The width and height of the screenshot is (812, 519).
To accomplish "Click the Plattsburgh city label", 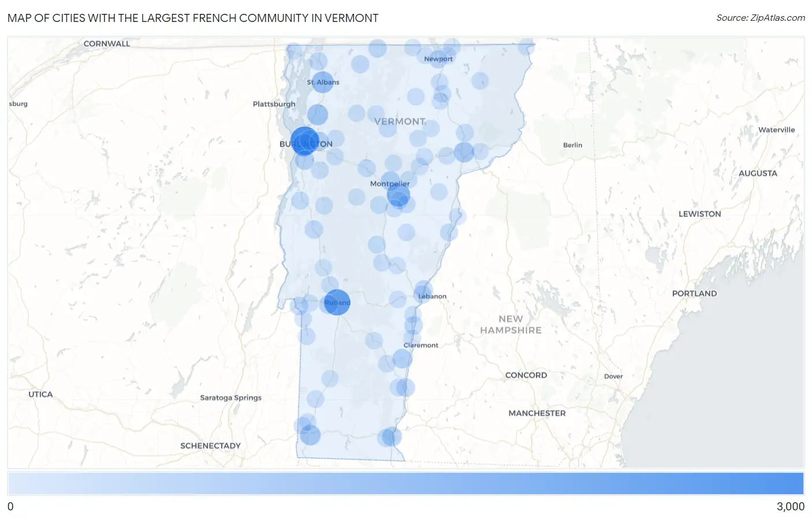I will 274,104.
